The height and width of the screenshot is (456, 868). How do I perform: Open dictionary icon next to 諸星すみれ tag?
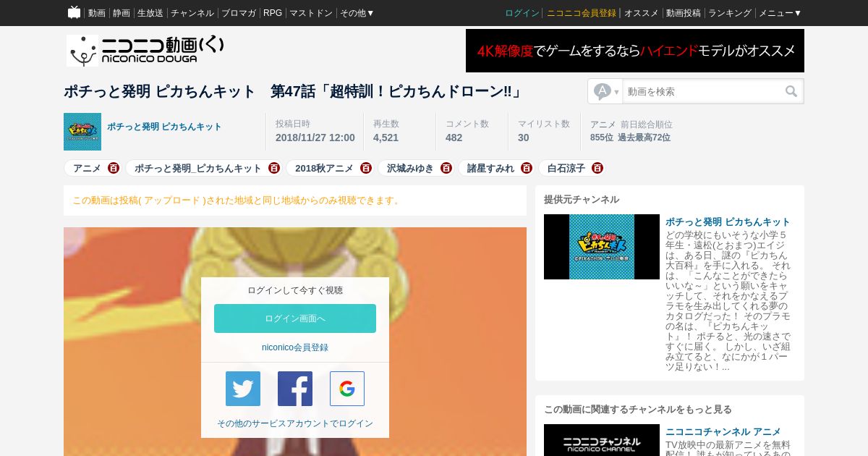coord(527,168)
